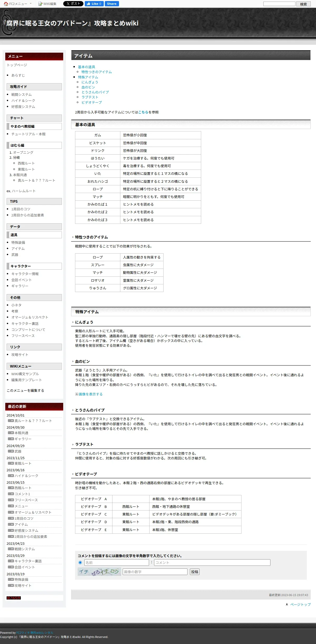Click the ページトップ link
This screenshot has width=316, height=644.
[x=300, y=605]
